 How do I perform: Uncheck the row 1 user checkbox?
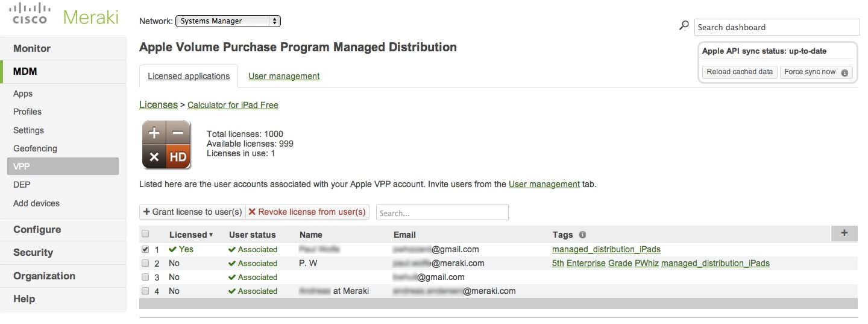145,249
